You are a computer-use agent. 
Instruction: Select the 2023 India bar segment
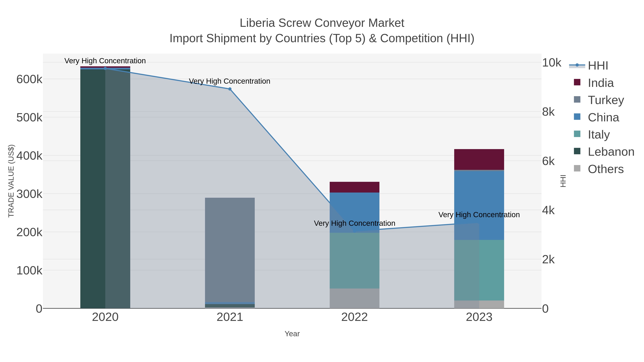(479, 159)
